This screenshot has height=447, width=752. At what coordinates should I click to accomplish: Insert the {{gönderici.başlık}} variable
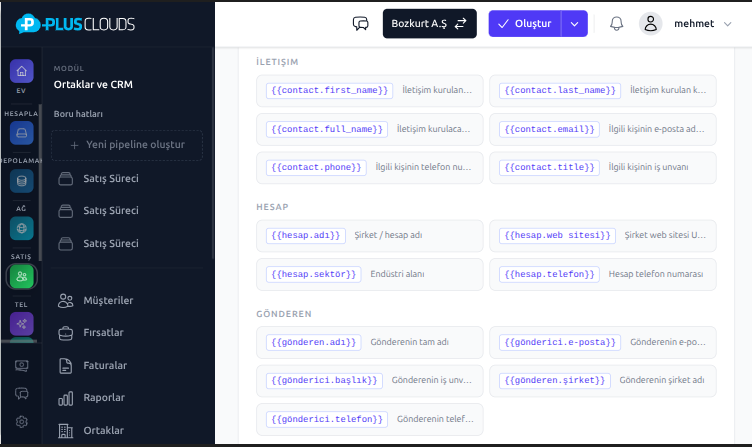tap(324, 380)
